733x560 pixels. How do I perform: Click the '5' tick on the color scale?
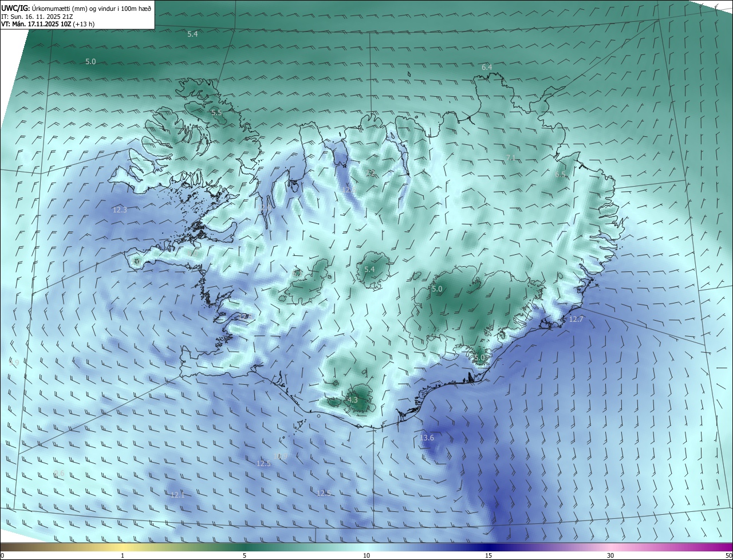point(245,556)
